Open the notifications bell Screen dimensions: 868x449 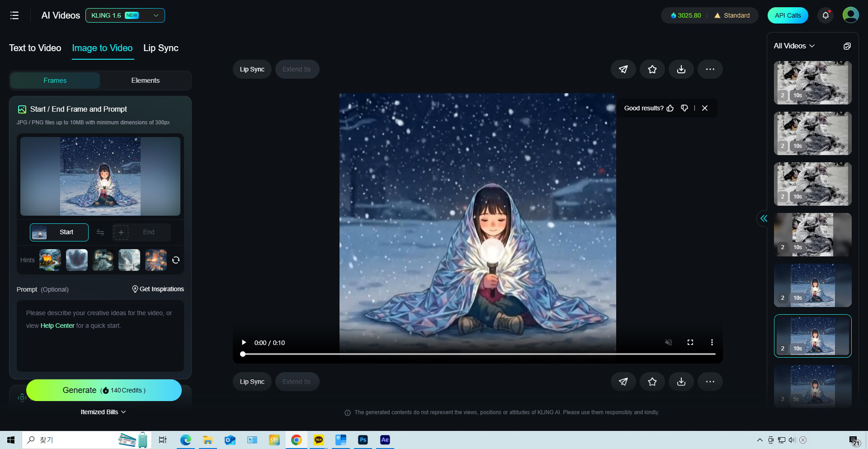tap(826, 15)
